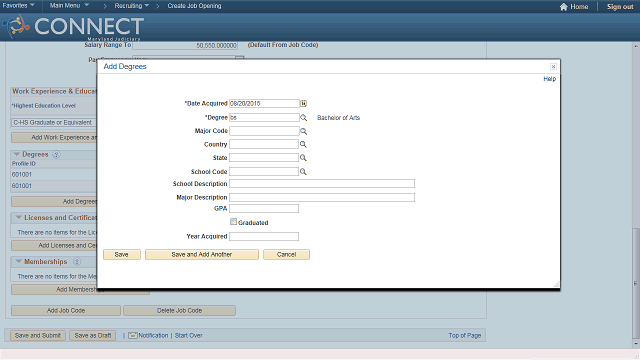640x360 pixels.
Task: Click the Add Degrees button behind dialog
Action: point(54,202)
